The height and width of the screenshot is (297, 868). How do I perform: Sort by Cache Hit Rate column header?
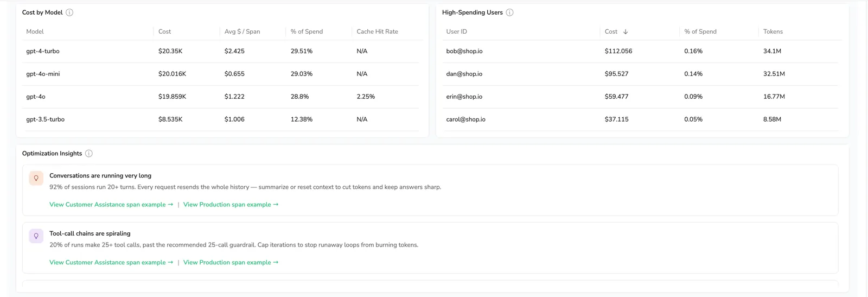(377, 31)
